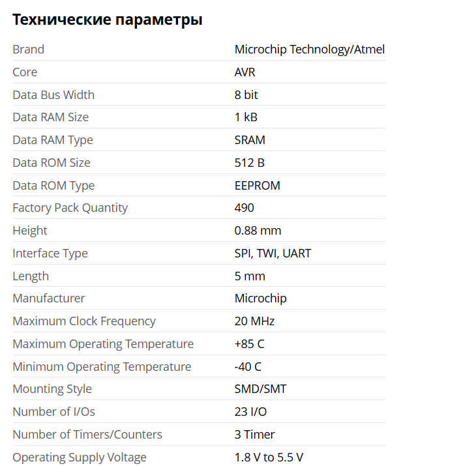Click the Технические параметры heading
The width and height of the screenshot is (476, 466).
pyautogui.click(x=108, y=20)
